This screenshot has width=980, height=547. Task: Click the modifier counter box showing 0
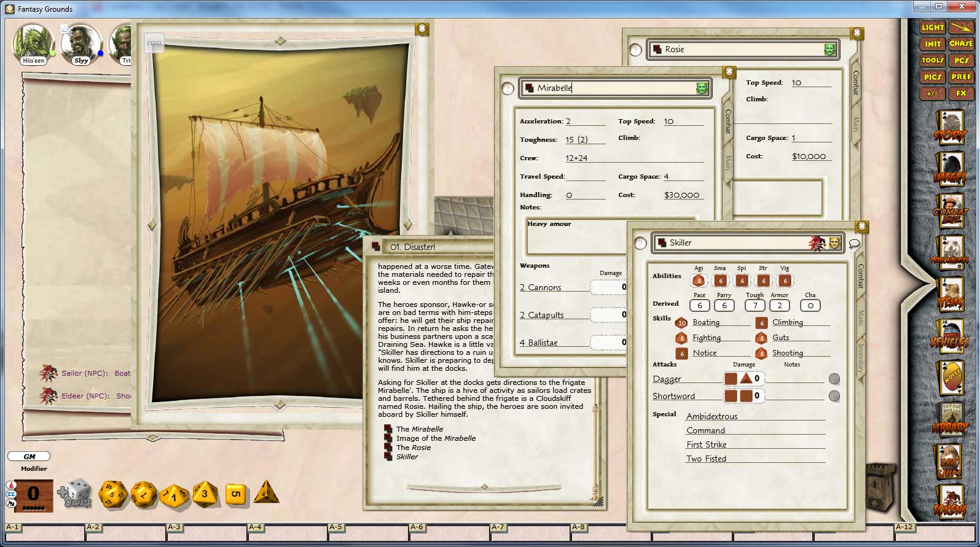coord(33,495)
